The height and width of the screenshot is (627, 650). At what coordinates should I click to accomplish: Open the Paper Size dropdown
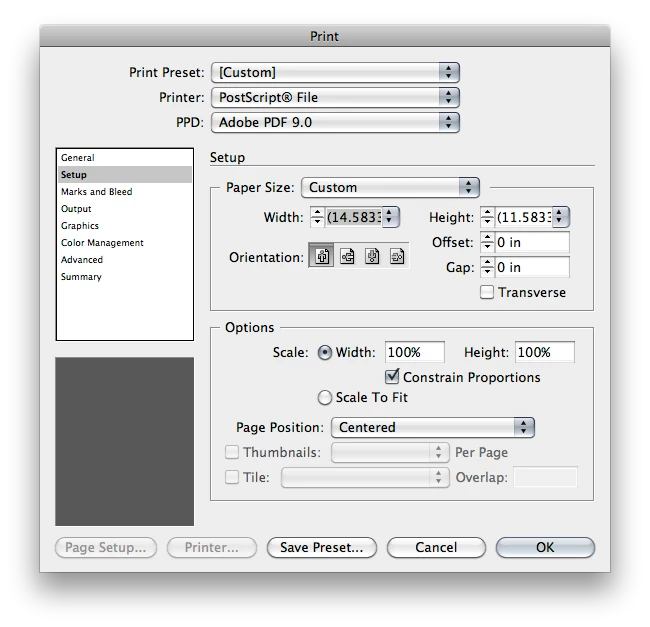pos(390,187)
